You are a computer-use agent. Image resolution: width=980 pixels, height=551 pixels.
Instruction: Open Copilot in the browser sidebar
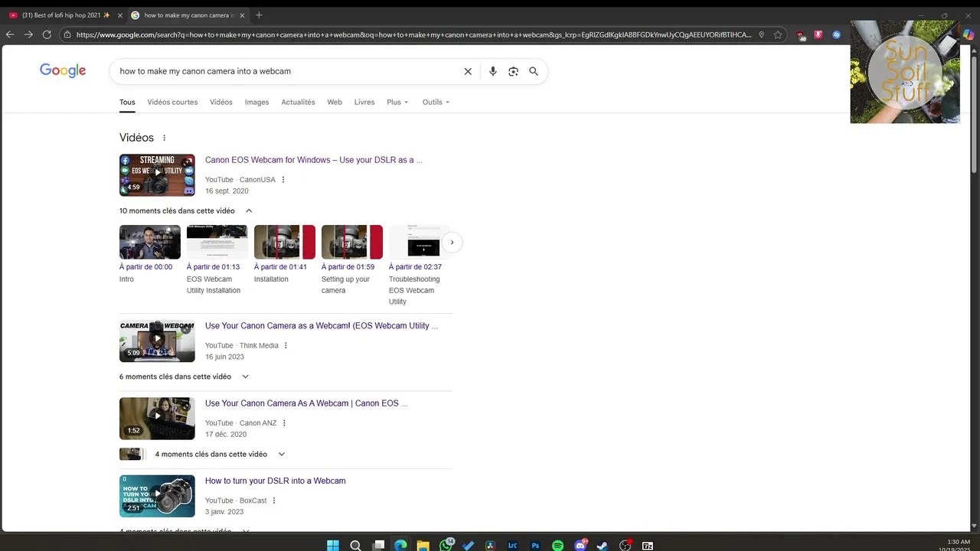coord(969,34)
